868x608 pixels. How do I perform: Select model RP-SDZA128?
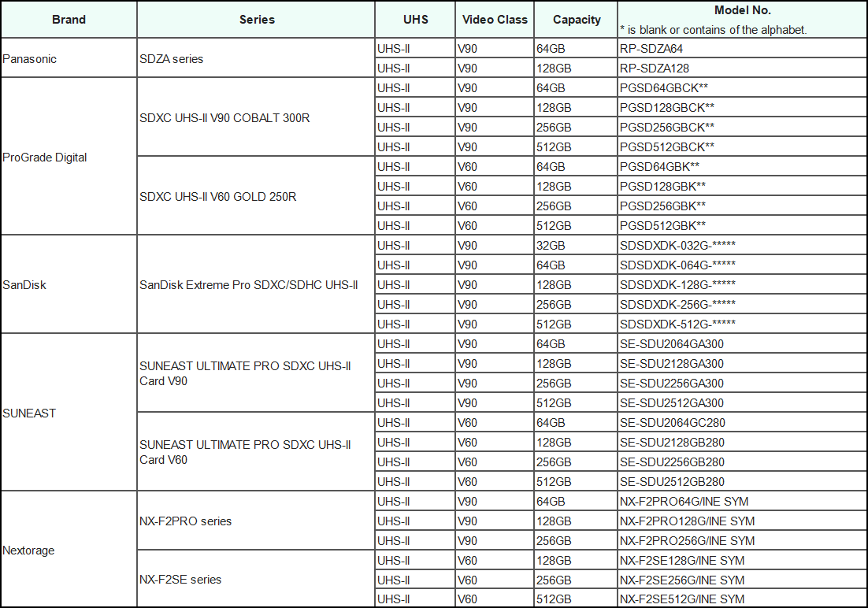point(742,68)
